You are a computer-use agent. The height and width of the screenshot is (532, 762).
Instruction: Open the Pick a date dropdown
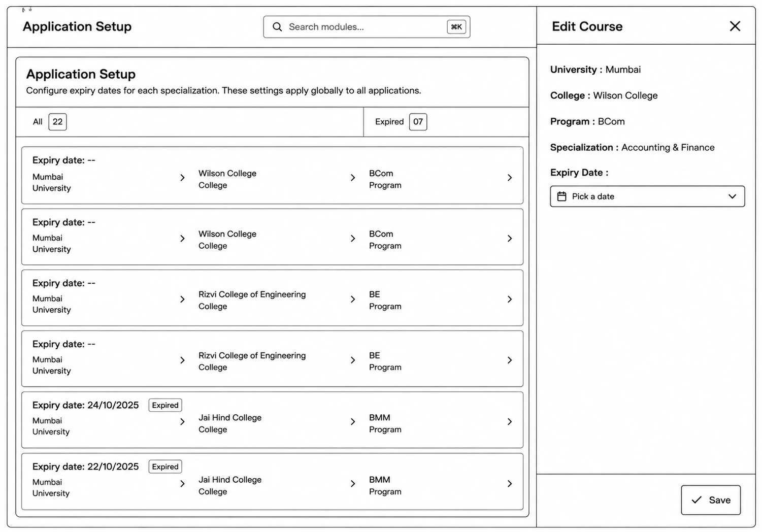(647, 196)
